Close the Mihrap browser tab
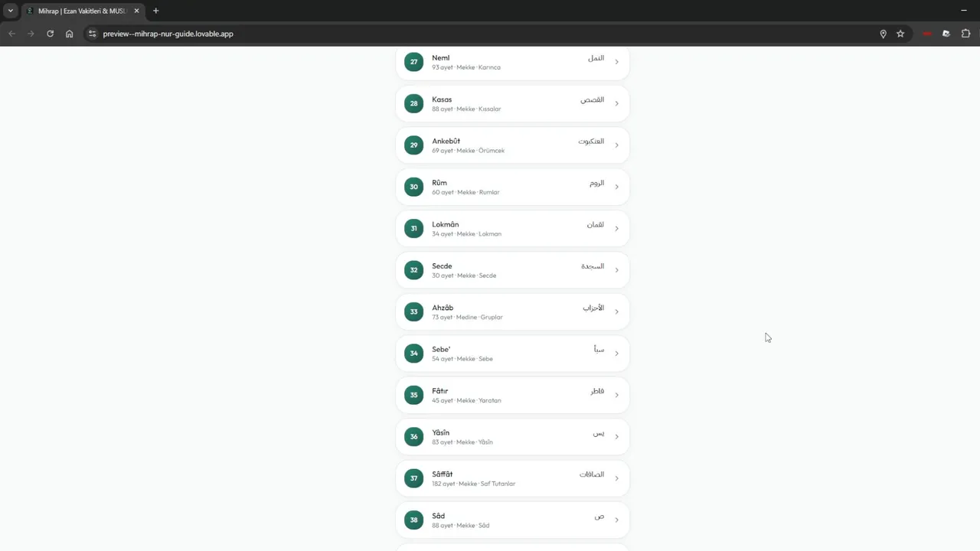980x551 pixels. point(136,11)
